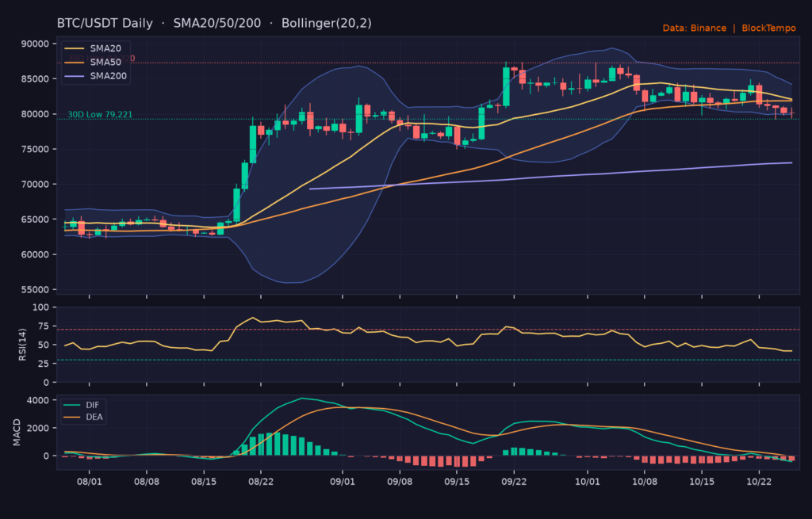
Task: Click the "30D Low 79,221" annotation
Action: click(x=101, y=114)
